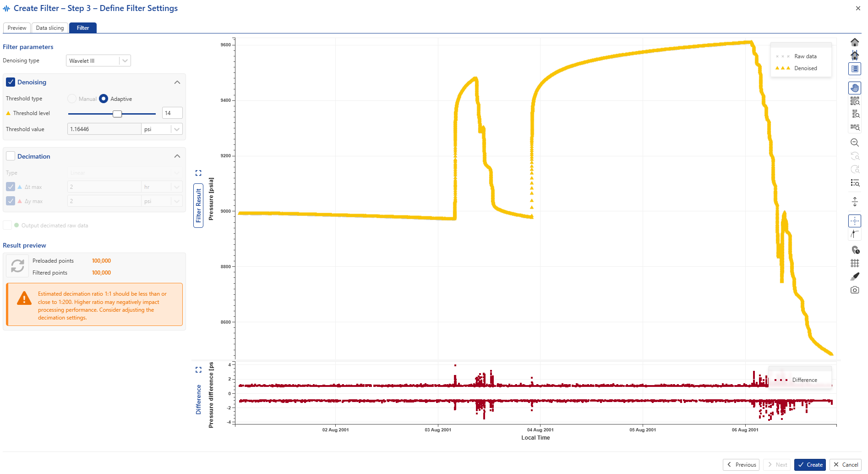
Task: Open the threshold value psi unit dropdown
Action: [x=176, y=129]
